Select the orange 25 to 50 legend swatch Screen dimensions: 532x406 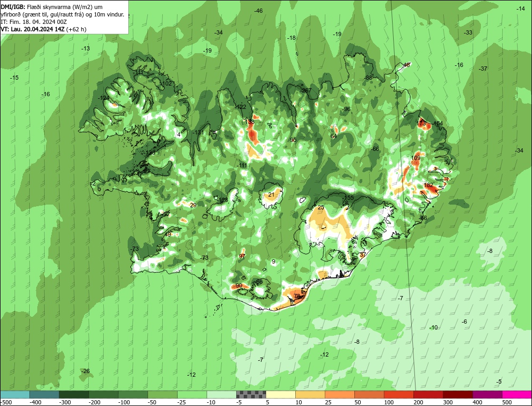pos(339,394)
